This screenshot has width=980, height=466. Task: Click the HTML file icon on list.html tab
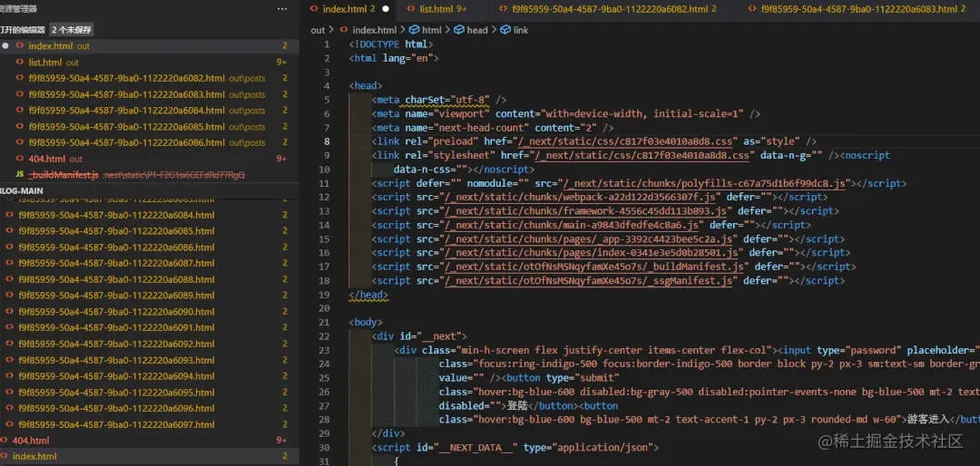[x=410, y=9]
